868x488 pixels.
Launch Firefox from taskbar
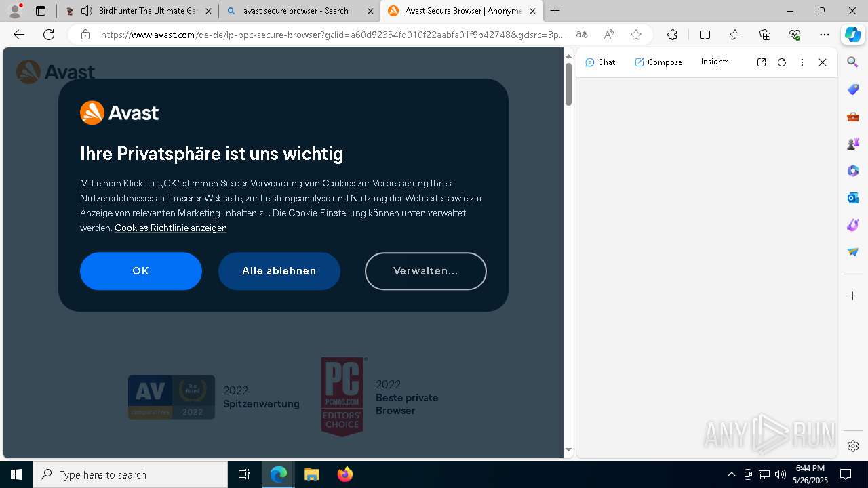click(x=345, y=474)
